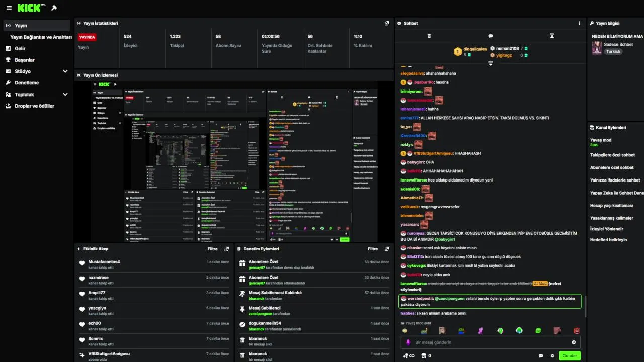
Task: Click the hourglass icon in chat toolbar
Action: 552,36
